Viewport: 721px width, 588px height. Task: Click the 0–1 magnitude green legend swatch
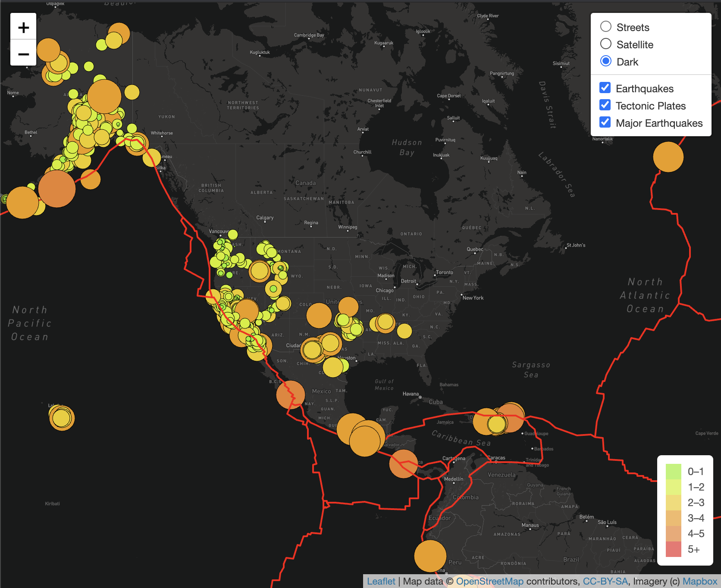pyautogui.click(x=673, y=472)
